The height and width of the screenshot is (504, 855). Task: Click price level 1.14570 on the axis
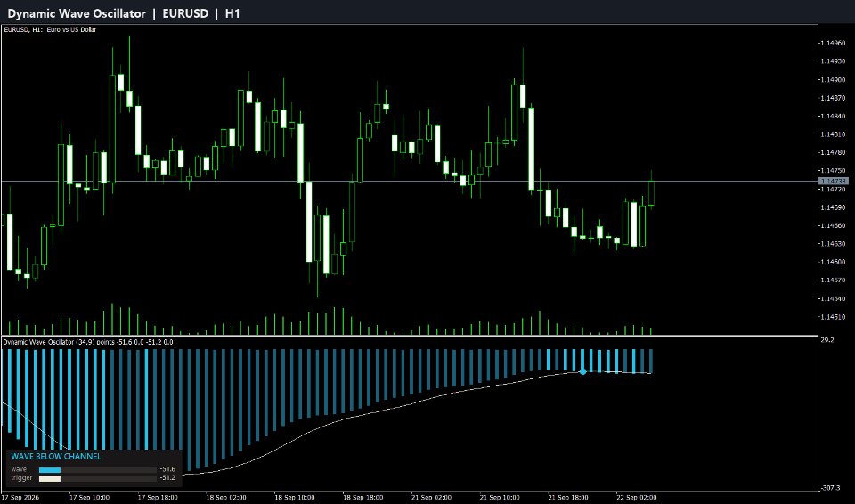point(833,280)
